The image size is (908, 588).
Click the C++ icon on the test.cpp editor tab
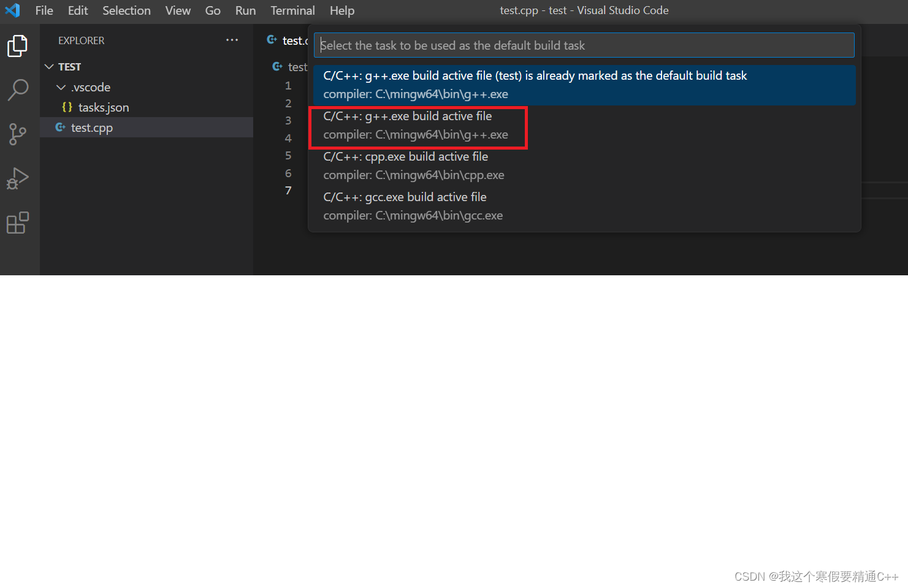[x=272, y=40]
